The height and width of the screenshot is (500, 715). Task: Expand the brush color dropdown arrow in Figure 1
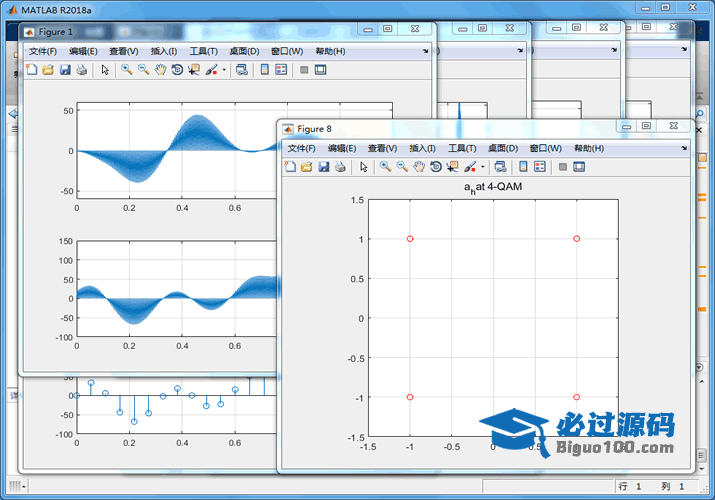coord(224,70)
